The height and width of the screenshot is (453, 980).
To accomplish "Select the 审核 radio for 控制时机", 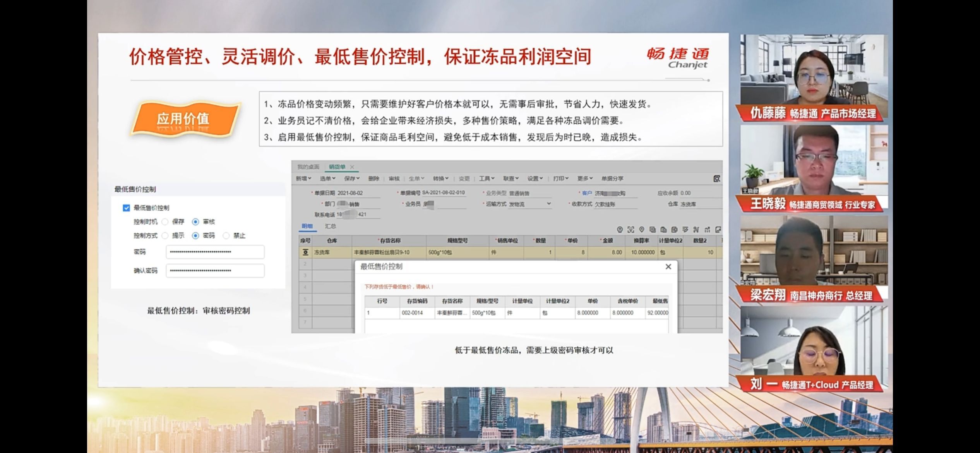I will click(x=195, y=222).
